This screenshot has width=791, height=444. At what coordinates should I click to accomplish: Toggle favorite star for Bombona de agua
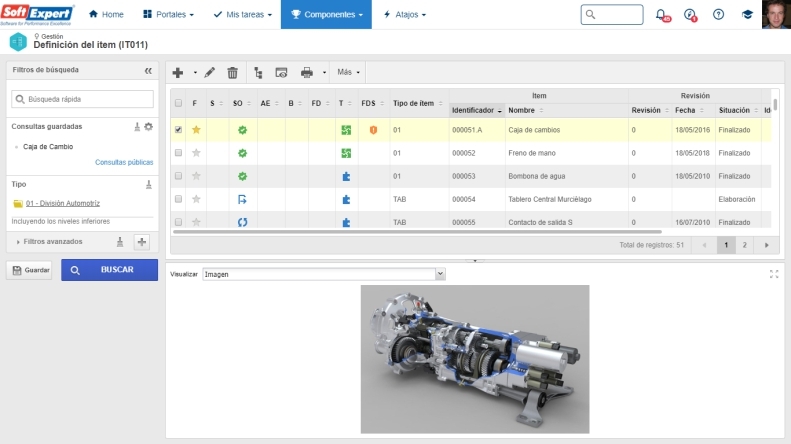[x=196, y=176]
